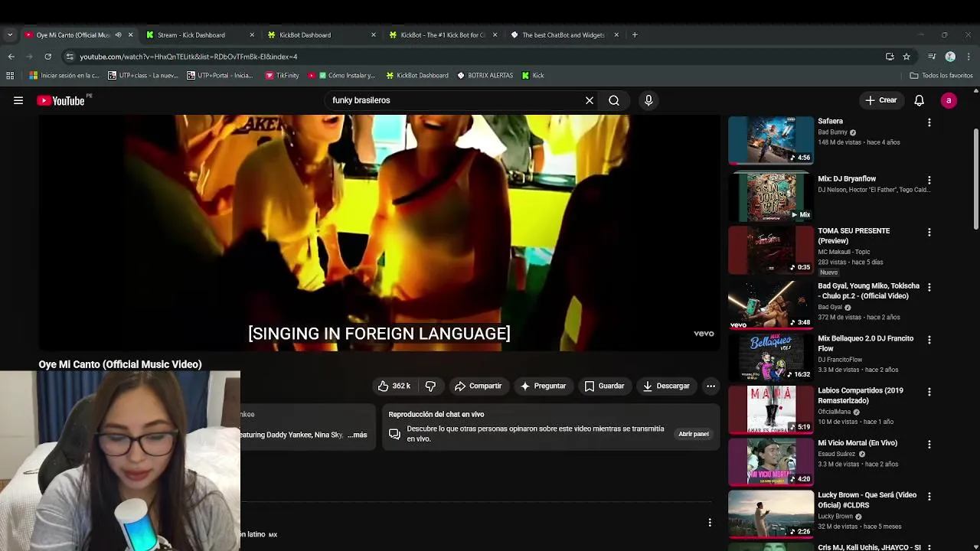
Task: Click Preguntar button
Action: pyautogui.click(x=543, y=386)
